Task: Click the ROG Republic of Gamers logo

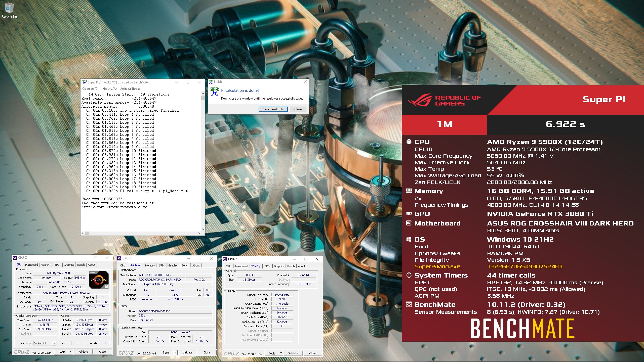Action: (444, 100)
